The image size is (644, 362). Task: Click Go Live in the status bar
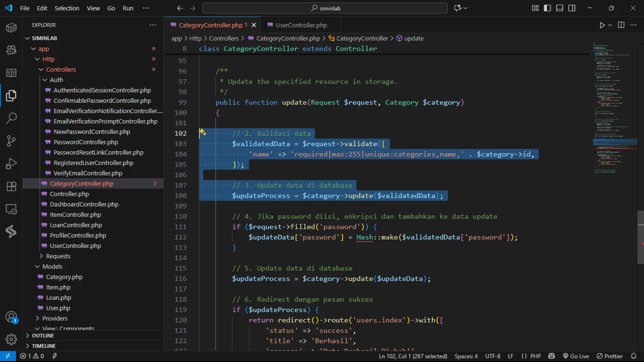[576, 356]
